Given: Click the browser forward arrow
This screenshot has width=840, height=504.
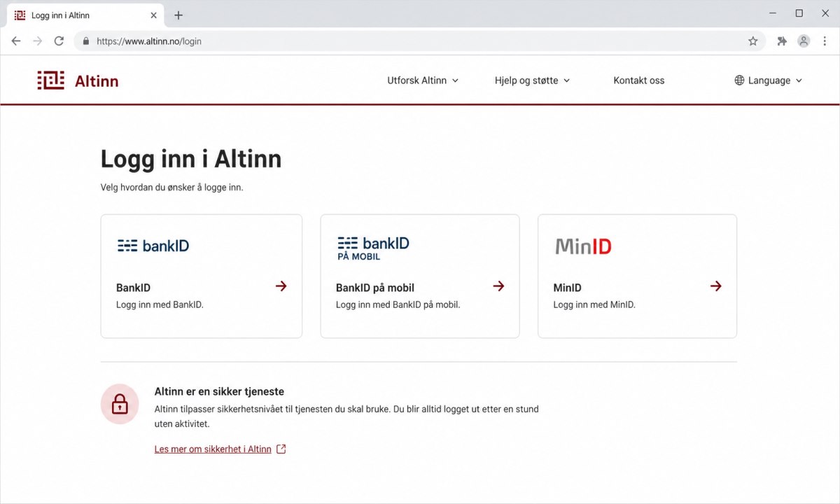Looking at the screenshot, I should click(x=38, y=41).
